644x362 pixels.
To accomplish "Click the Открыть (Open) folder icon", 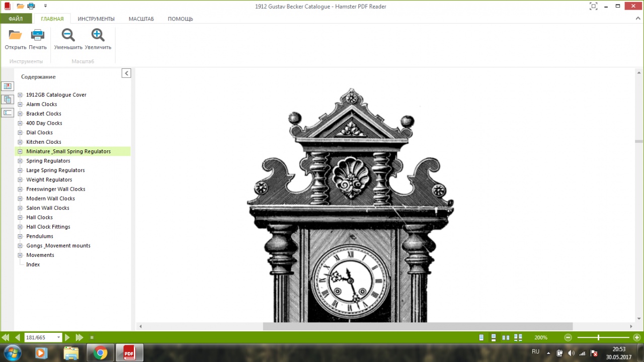I will point(15,35).
